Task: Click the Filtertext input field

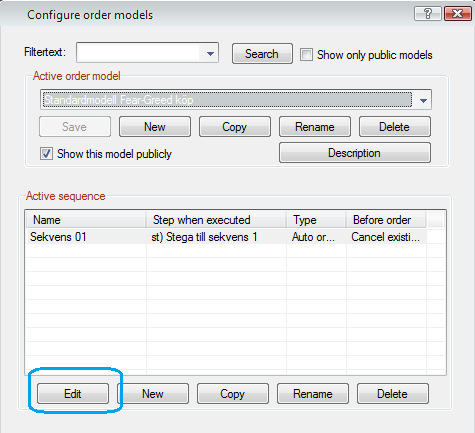Action: (139, 53)
